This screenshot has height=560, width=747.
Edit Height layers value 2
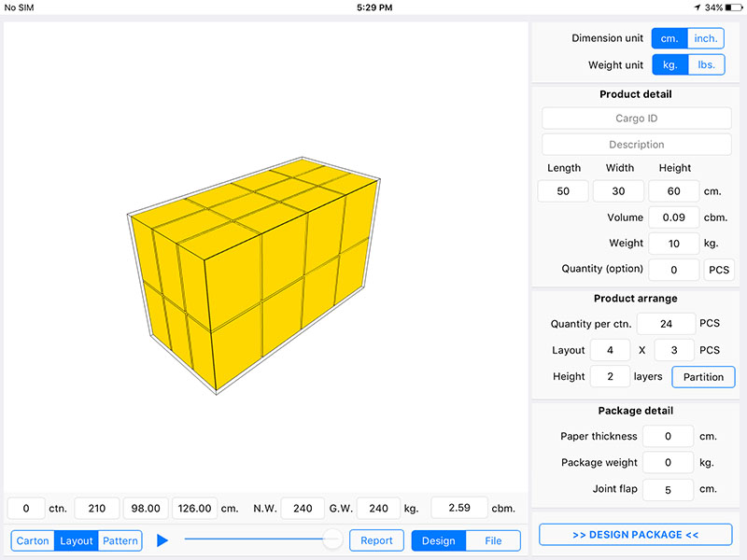(x=610, y=377)
